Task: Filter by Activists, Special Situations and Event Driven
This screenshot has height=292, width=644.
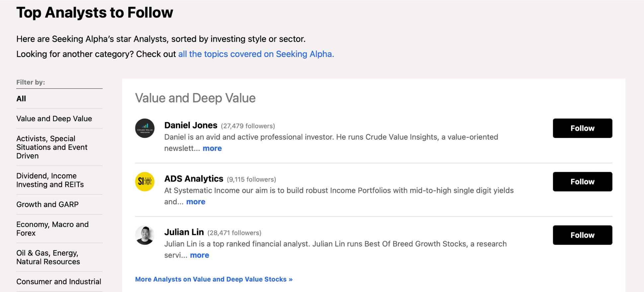Action: coord(52,147)
